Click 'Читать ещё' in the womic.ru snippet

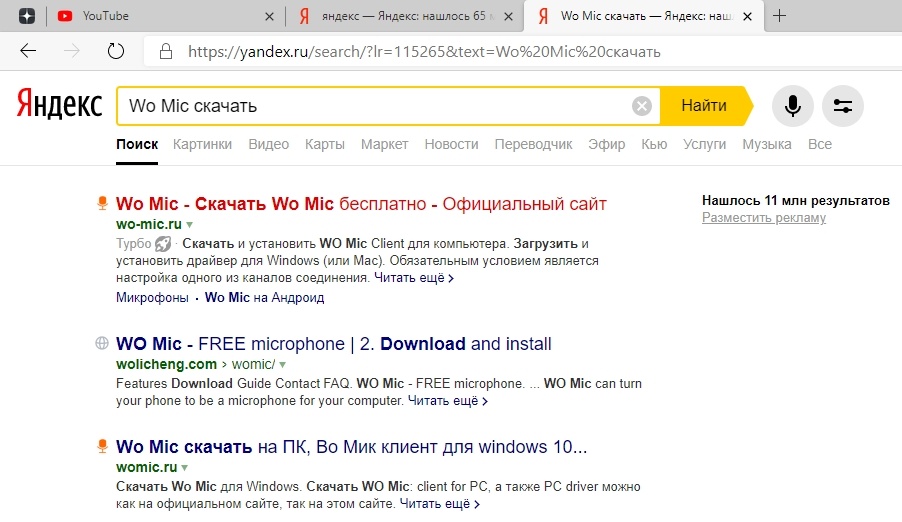(x=439, y=504)
